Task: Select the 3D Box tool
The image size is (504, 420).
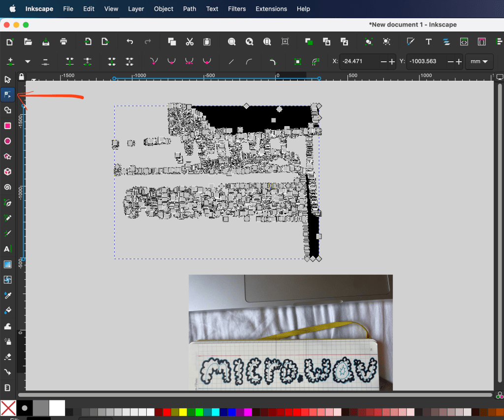Action: (x=8, y=172)
